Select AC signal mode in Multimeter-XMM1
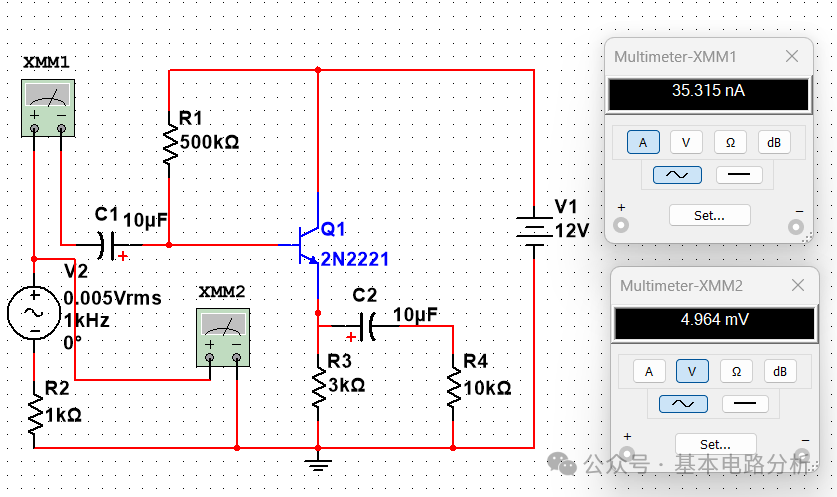The height and width of the screenshot is (497, 837). 677,175
